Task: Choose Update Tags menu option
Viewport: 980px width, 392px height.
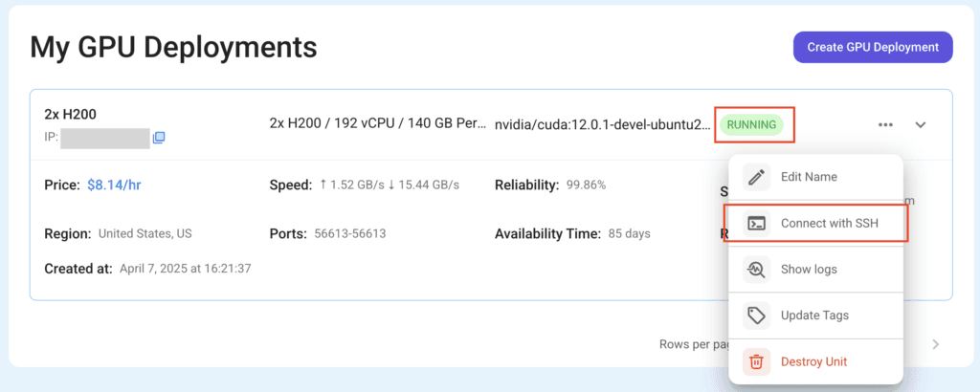Action: 815,316
